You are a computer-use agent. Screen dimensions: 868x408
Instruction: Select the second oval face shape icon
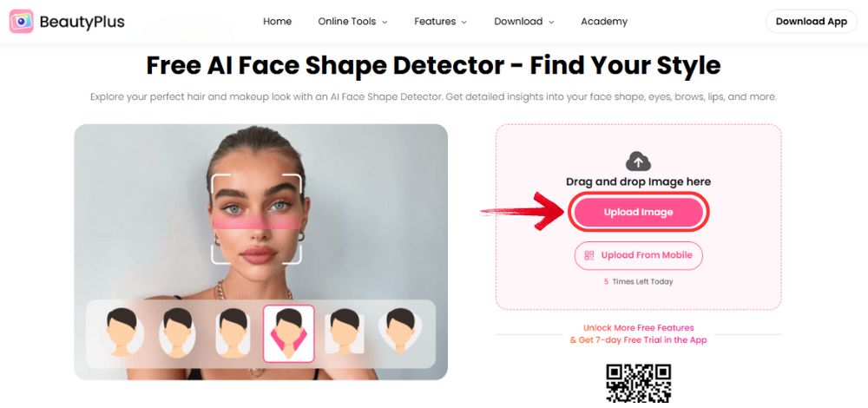[x=177, y=332]
